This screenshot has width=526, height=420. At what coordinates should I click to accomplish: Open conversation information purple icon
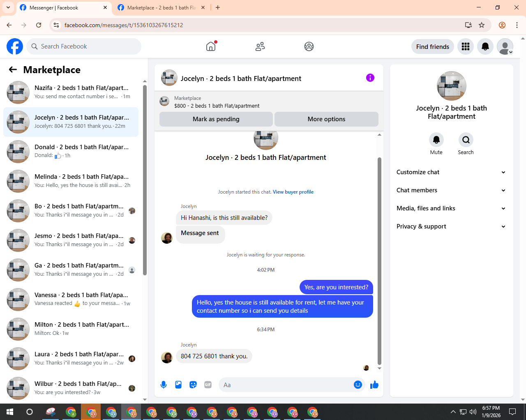370,78
